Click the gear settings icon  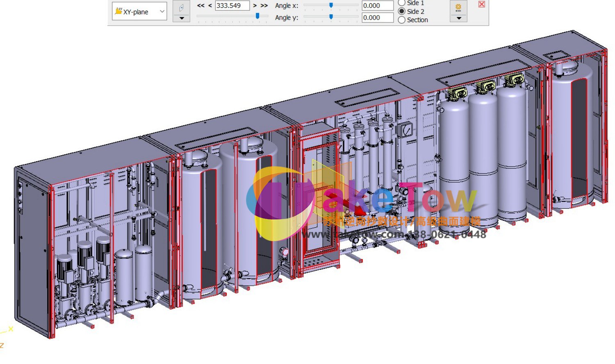(458, 7)
